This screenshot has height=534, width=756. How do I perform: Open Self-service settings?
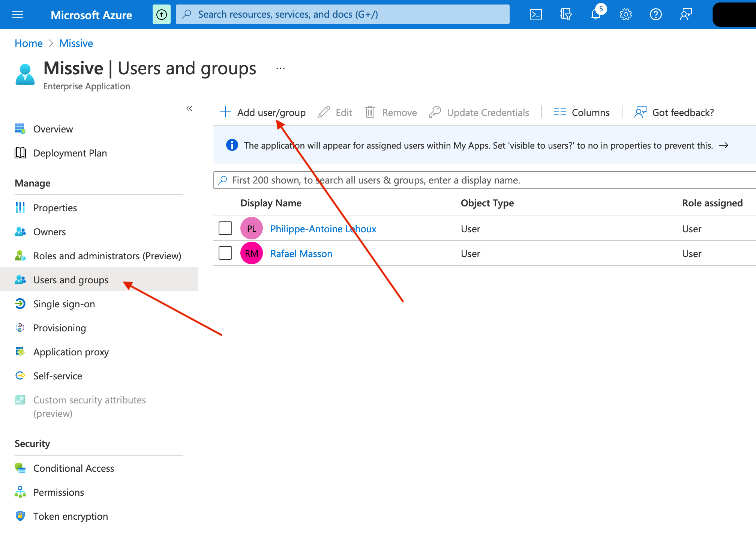[58, 376]
